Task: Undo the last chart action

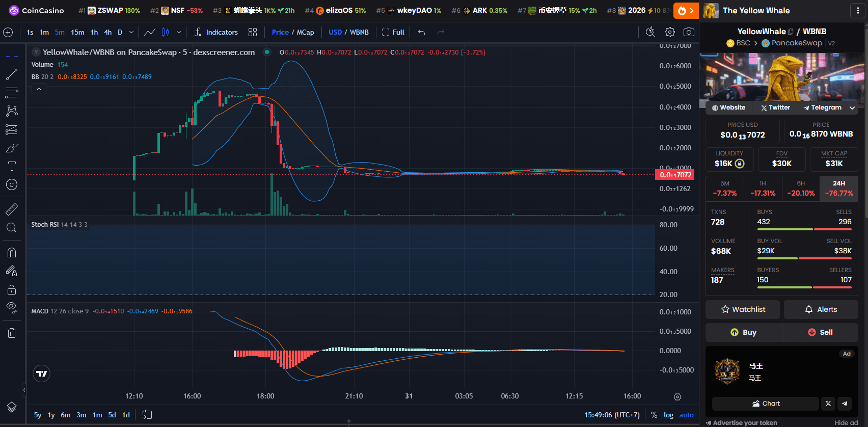Action: pyautogui.click(x=422, y=32)
